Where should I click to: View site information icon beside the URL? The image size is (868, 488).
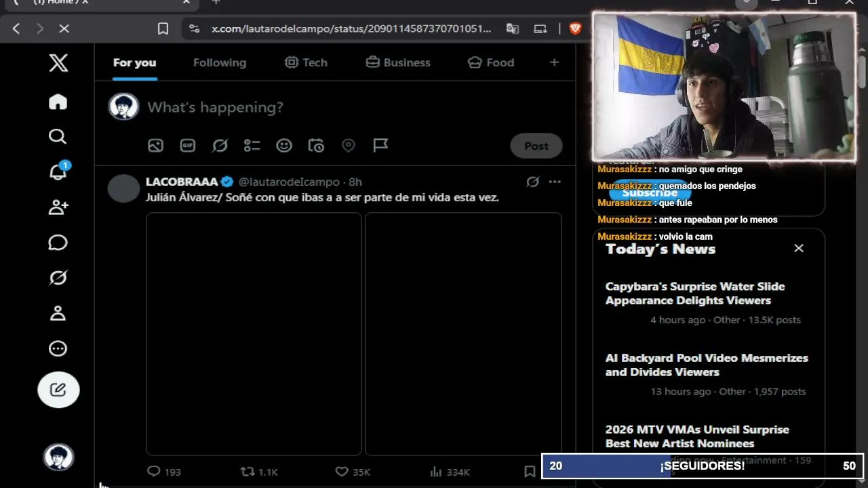195,28
